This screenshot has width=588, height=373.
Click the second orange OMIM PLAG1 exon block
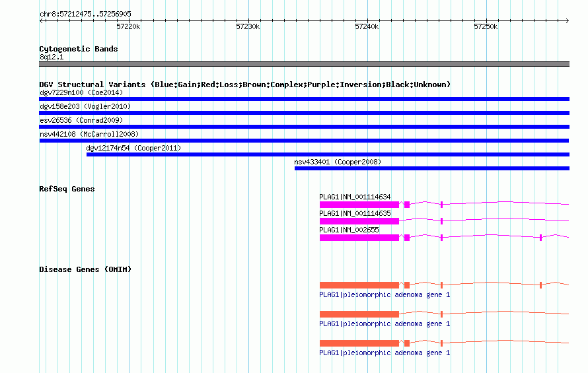click(359, 314)
